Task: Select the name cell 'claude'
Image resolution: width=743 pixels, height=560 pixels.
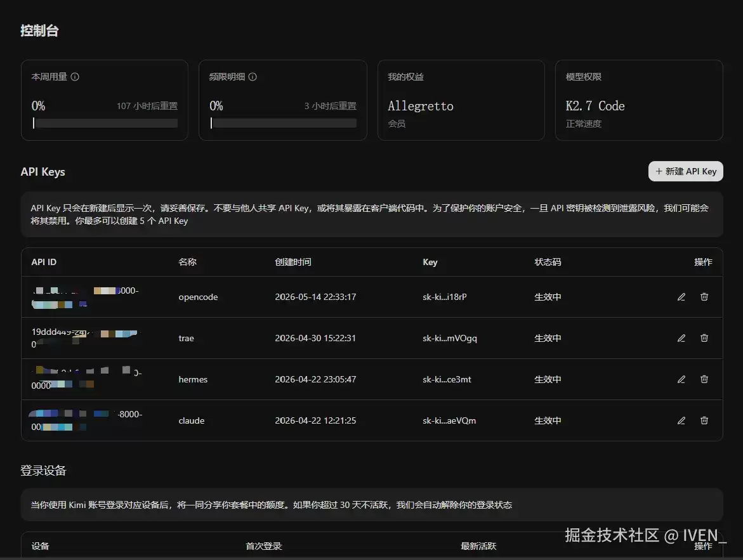Action: (192, 420)
